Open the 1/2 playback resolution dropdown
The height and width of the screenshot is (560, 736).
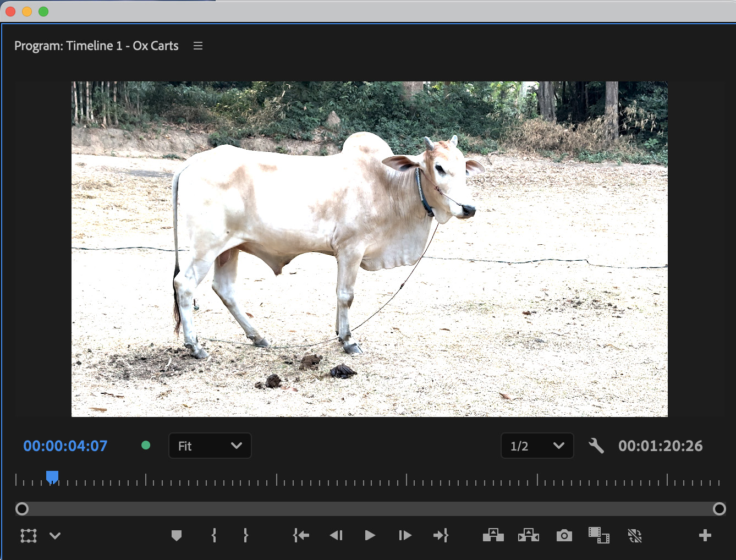click(537, 446)
